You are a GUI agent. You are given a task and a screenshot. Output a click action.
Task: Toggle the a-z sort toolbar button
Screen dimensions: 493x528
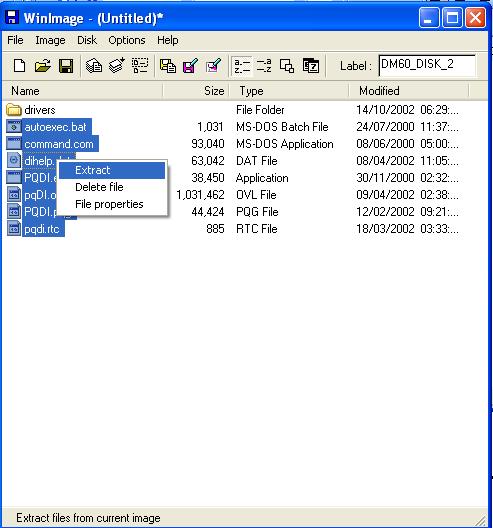(242, 66)
